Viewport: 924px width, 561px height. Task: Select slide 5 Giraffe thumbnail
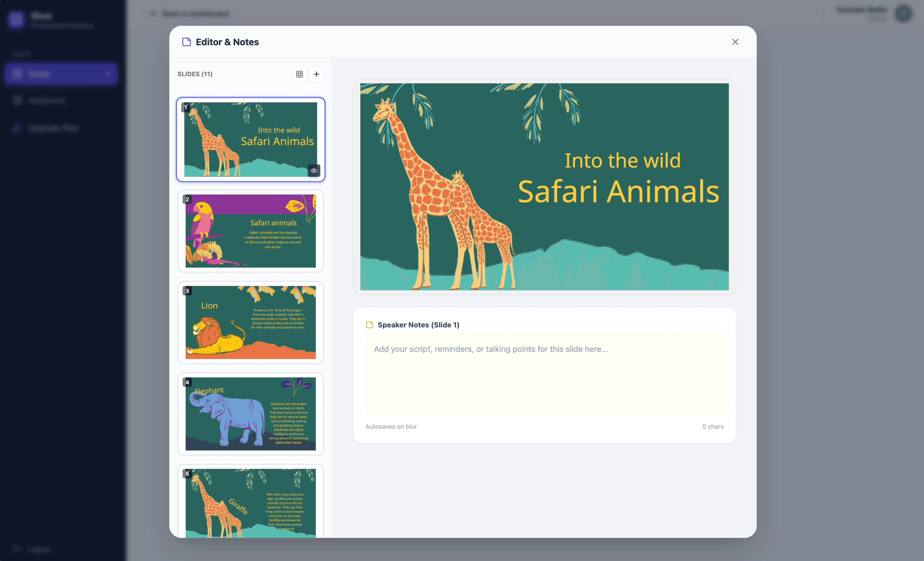click(250, 504)
